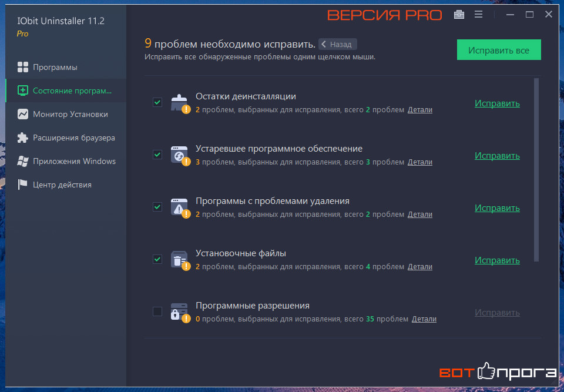Click the "9 проблем необходимо исправить." header
This screenshot has height=392, width=564.
(230, 44)
